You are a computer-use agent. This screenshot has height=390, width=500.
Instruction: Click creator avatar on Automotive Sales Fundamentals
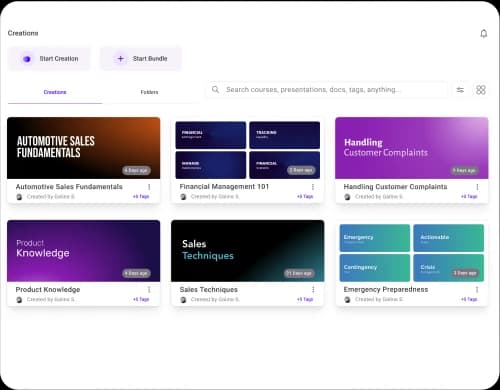(x=19, y=197)
